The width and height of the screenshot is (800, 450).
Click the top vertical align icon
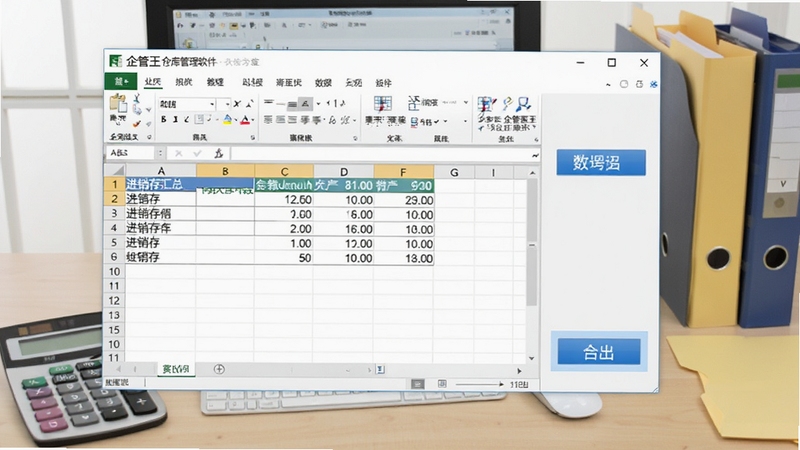[268, 103]
